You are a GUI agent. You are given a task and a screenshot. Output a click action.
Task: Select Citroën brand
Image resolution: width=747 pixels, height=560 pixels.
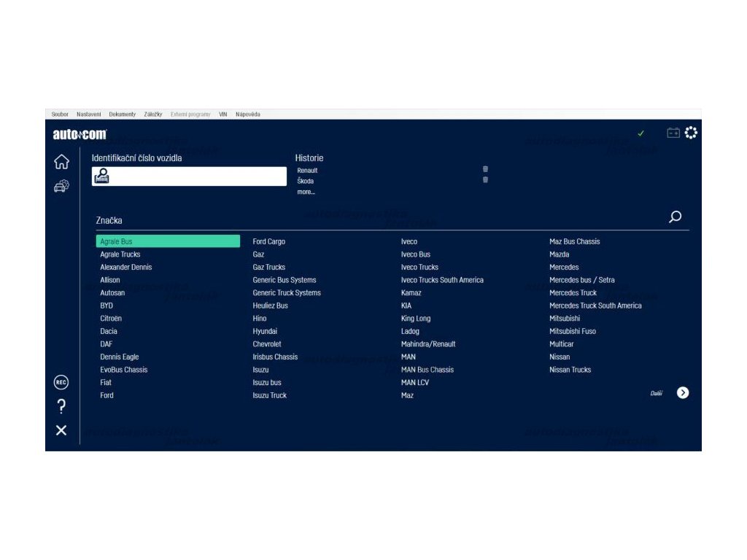[x=111, y=319]
